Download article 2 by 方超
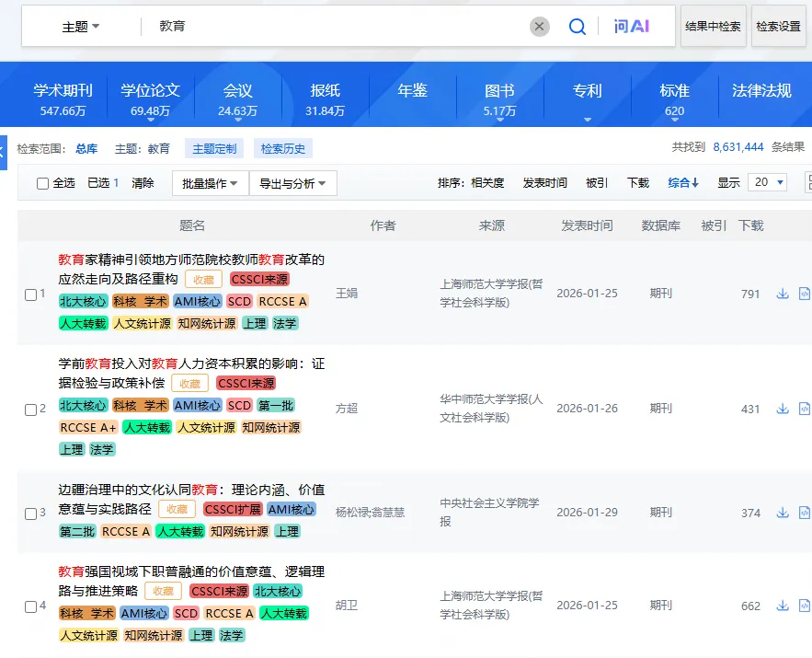The width and height of the screenshot is (812, 658). (x=783, y=409)
